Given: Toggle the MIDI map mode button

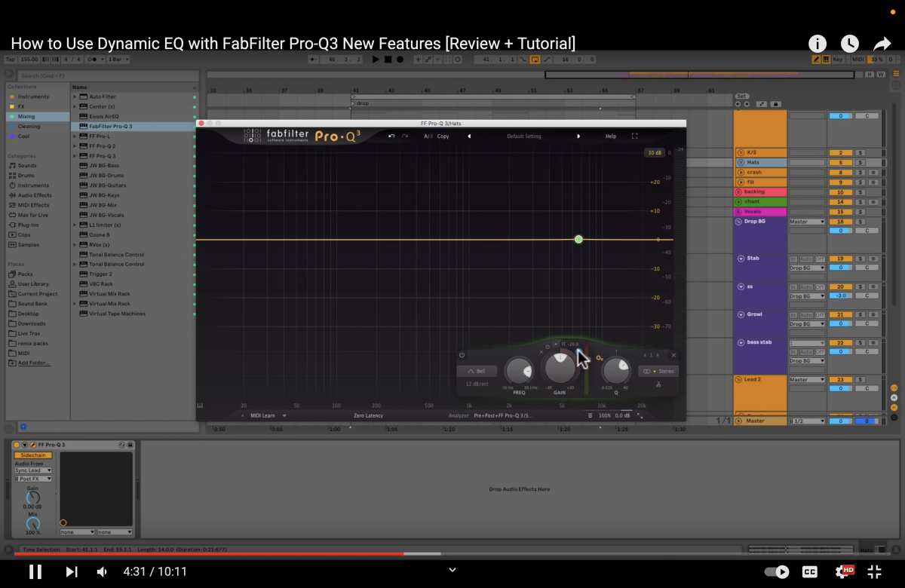Looking at the screenshot, I should [857, 60].
